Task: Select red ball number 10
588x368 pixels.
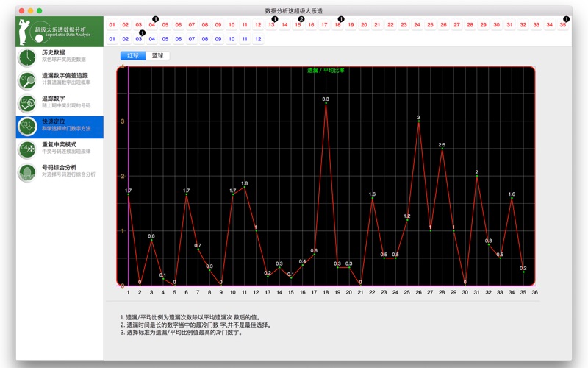Action: [232, 25]
